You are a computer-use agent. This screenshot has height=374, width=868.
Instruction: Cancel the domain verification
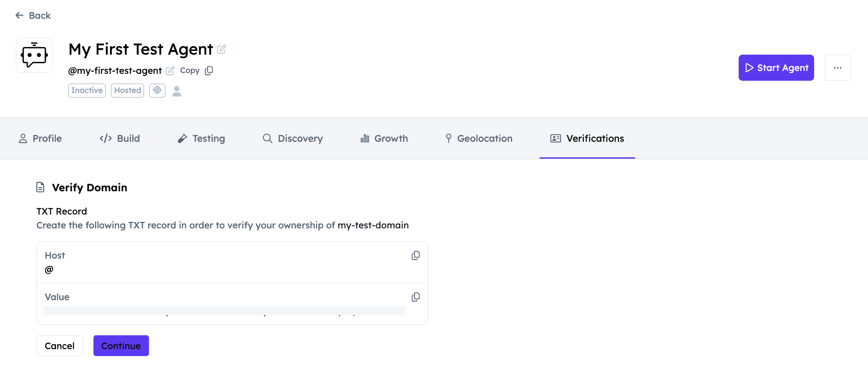click(60, 346)
